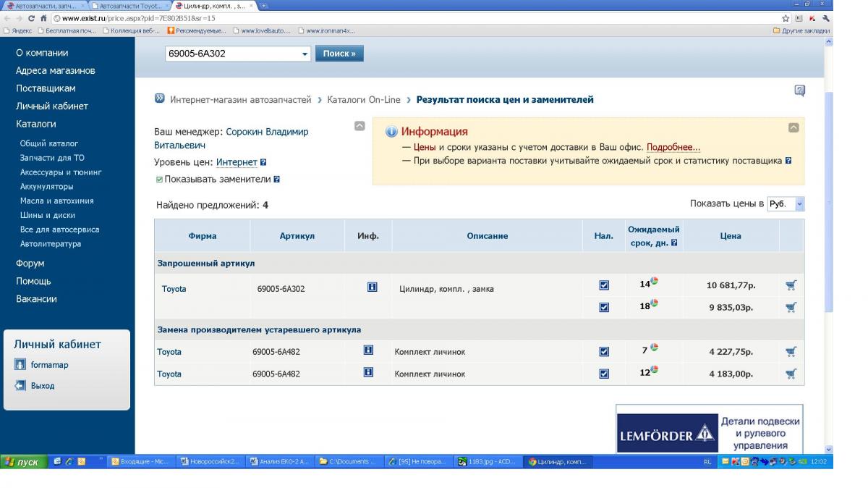Collapse the Информация panel
This screenshot has height=488, width=868.
pyautogui.click(x=793, y=127)
